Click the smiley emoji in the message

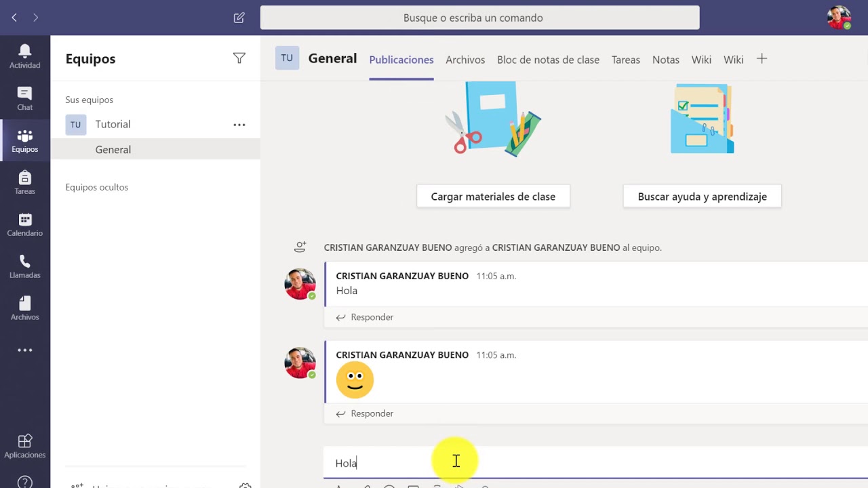[x=355, y=380]
